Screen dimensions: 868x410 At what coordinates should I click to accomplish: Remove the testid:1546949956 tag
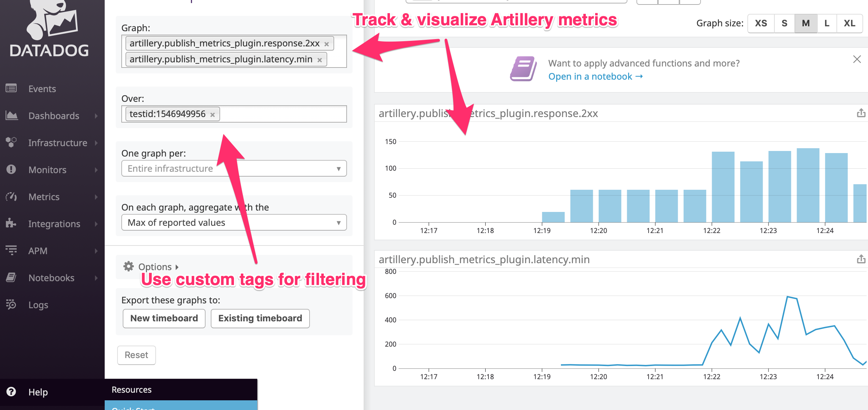point(212,115)
